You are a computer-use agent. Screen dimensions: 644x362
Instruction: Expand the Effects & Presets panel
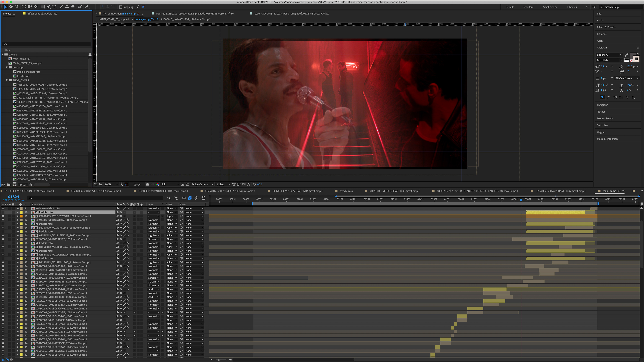(x=606, y=27)
